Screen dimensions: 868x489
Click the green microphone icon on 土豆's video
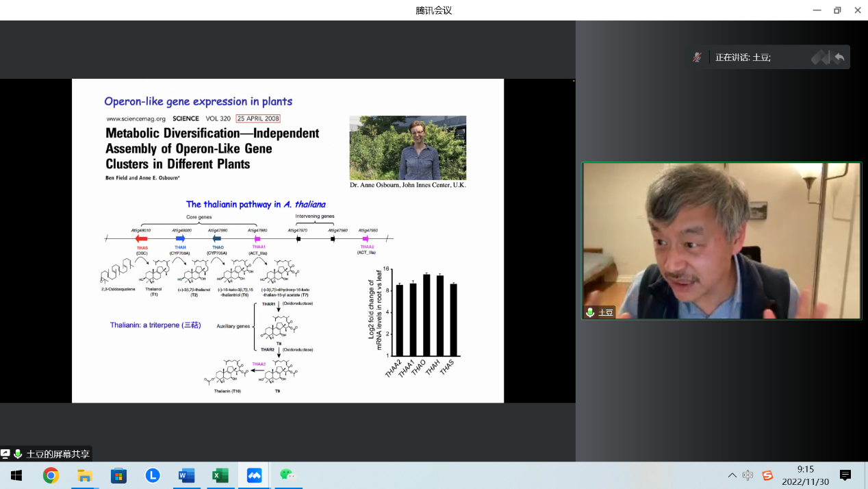[590, 312]
